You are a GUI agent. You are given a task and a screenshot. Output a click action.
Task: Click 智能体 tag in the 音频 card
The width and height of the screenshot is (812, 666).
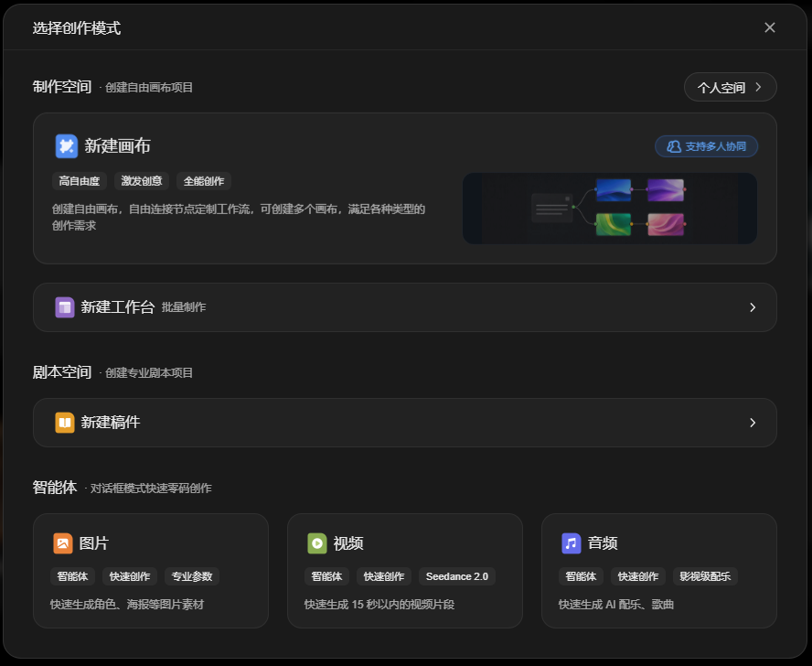581,576
